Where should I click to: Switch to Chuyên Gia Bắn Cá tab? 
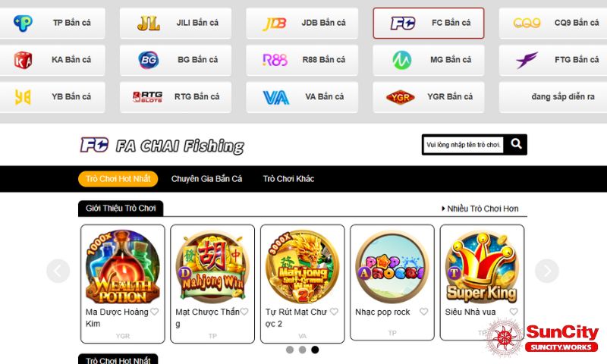206,179
